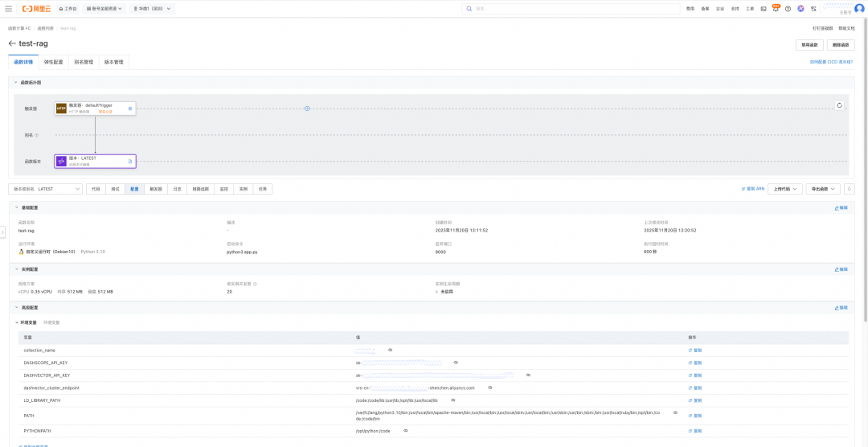
Task: Toggle visibility of the DASHVECTOR_API_KEY value
Action: point(528,375)
